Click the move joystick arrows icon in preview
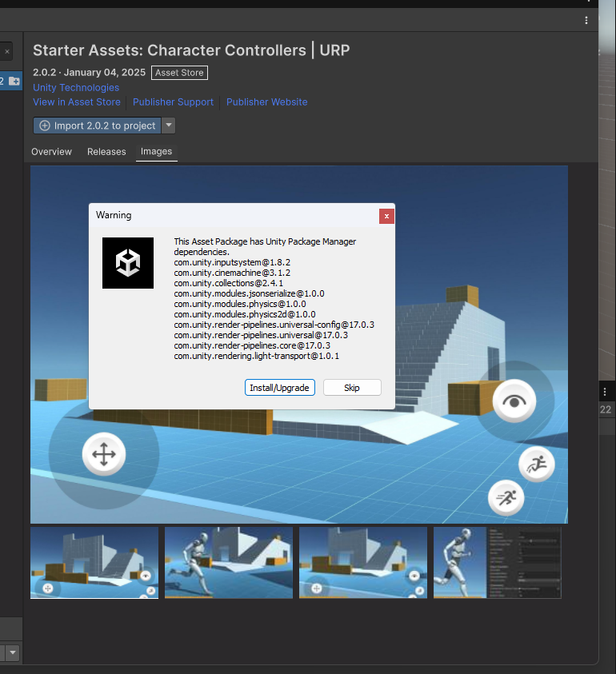Image resolution: width=616 pixels, height=674 pixels. coord(104,454)
